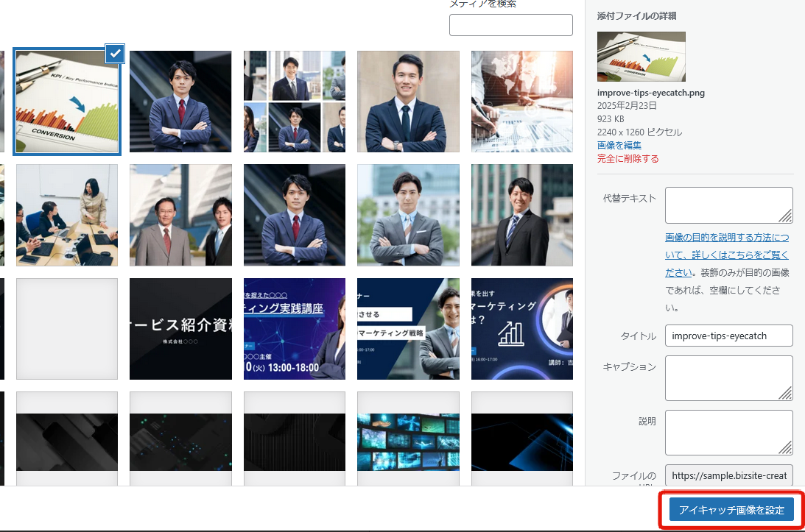This screenshot has height=532, width=805.
Task: Select the KPI conversion chart thumbnail
Action: point(67,102)
